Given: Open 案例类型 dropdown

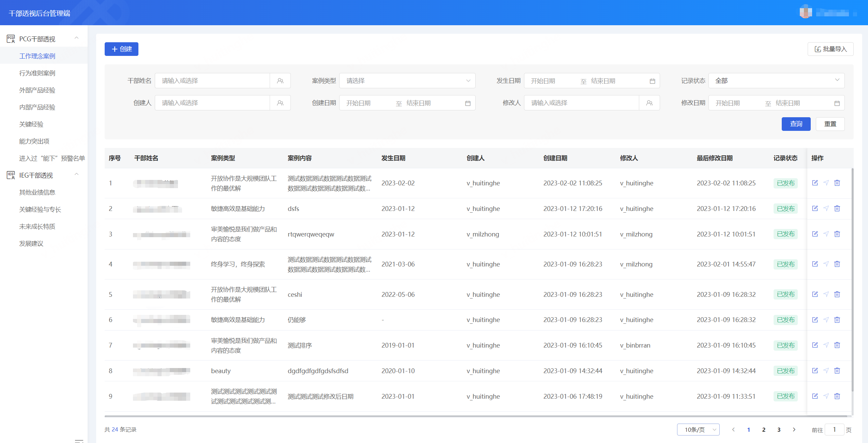Looking at the screenshot, I should [407, 81].
